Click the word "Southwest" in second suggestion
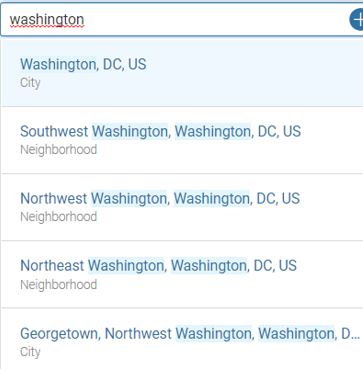 (54, 131)
